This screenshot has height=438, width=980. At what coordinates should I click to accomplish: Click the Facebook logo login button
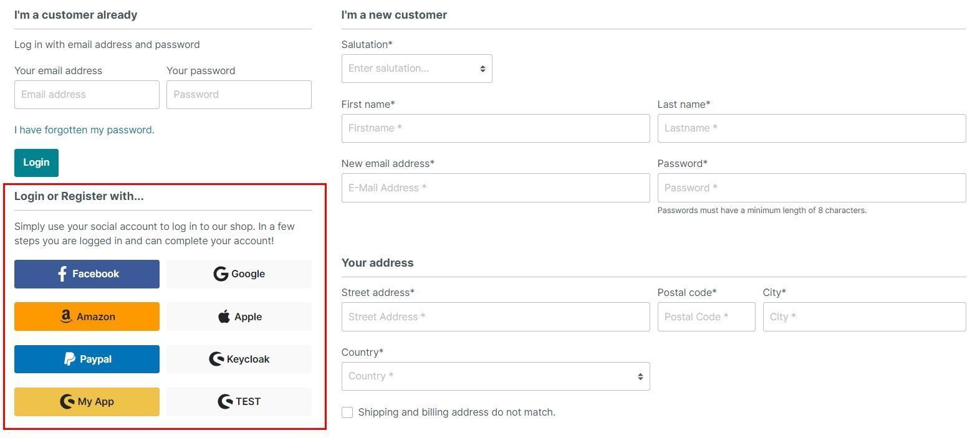[x=87, y=274]
